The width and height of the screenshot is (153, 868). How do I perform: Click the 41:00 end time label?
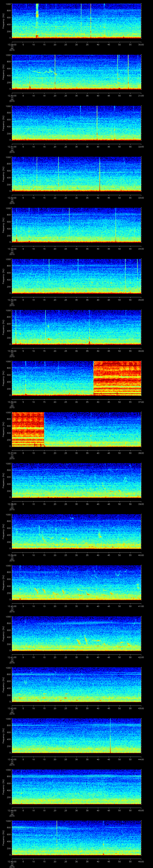coord(141,606)
